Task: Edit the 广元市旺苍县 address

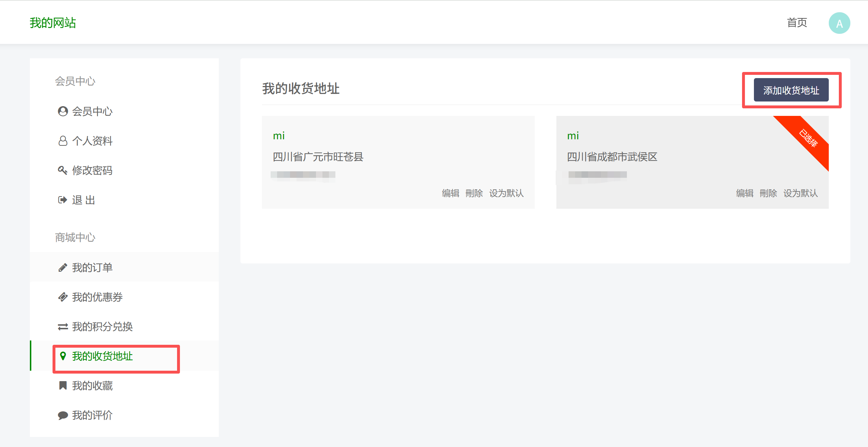Action: pyautogui.click(x=451, y=193)
